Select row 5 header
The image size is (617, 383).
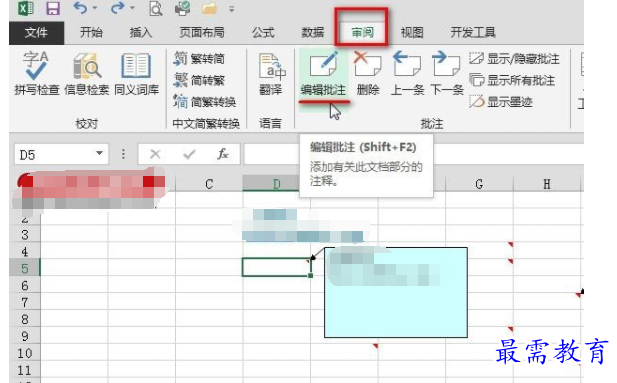[25, 268]
